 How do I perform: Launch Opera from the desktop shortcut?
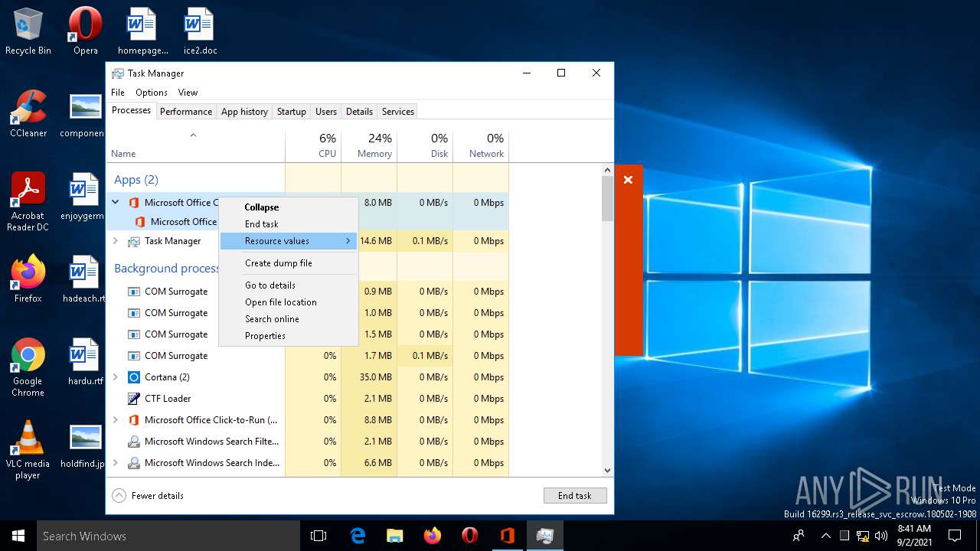(85, 31)
